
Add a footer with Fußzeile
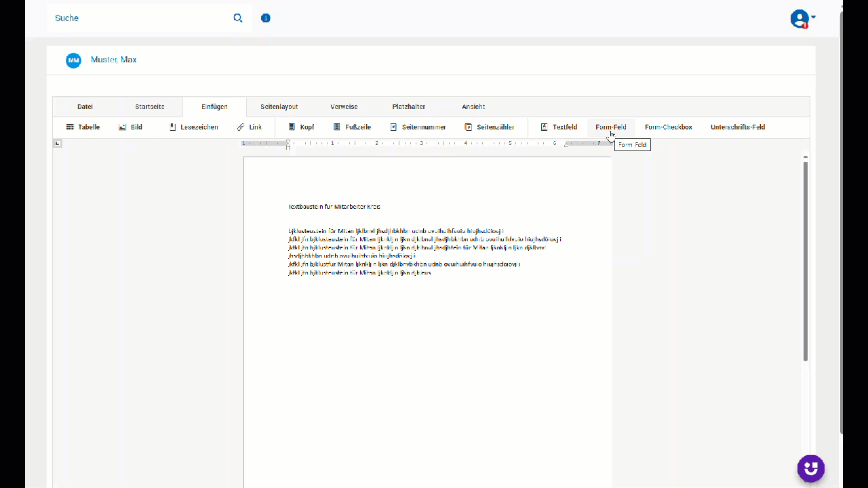coord(352,127)
